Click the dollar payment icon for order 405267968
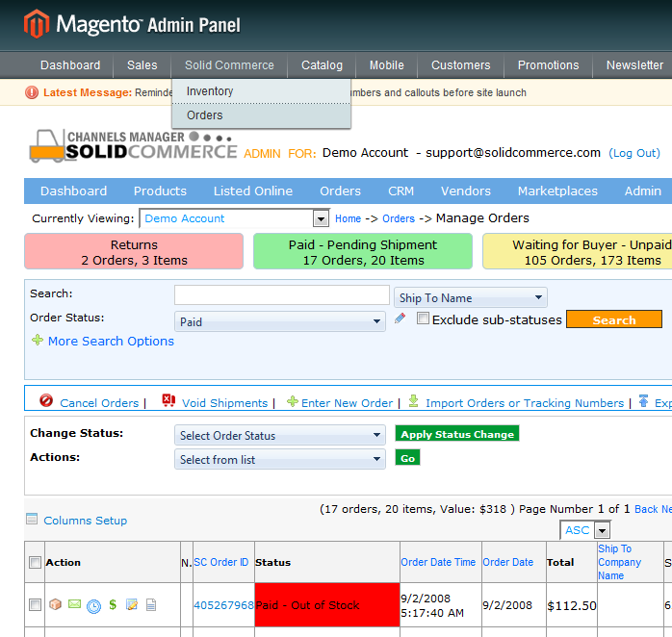Screen dimensions: 672x637 [x=113, y=604]
